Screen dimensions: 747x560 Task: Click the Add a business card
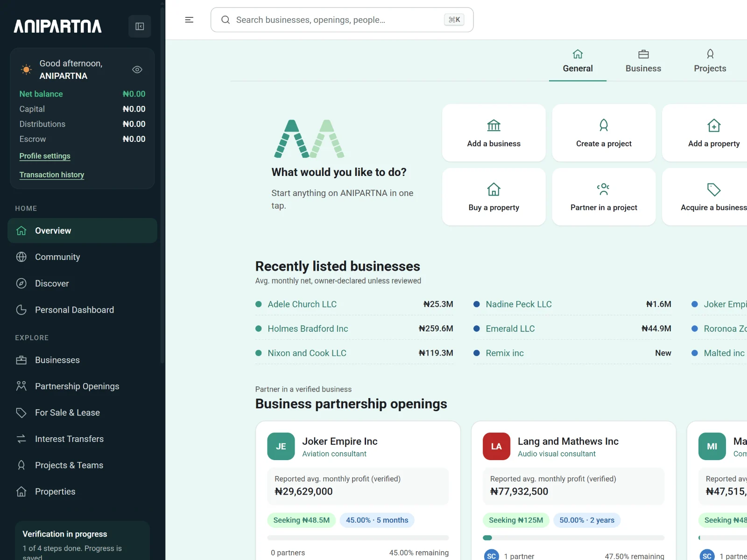point(494,133)
